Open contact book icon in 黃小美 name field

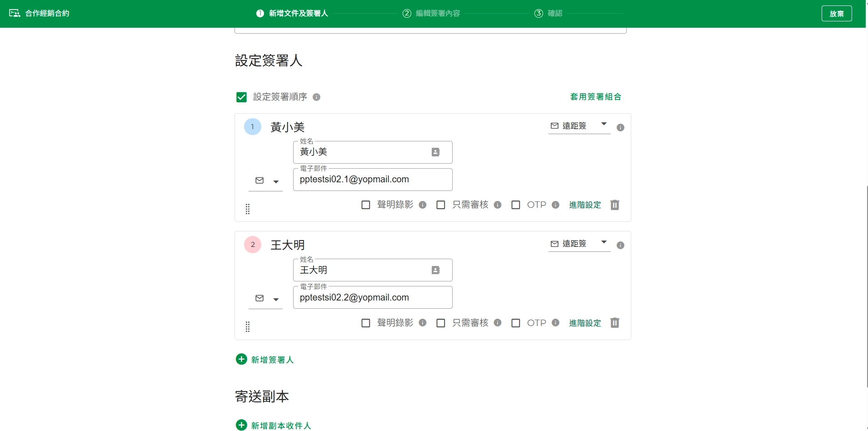point(435,152)
